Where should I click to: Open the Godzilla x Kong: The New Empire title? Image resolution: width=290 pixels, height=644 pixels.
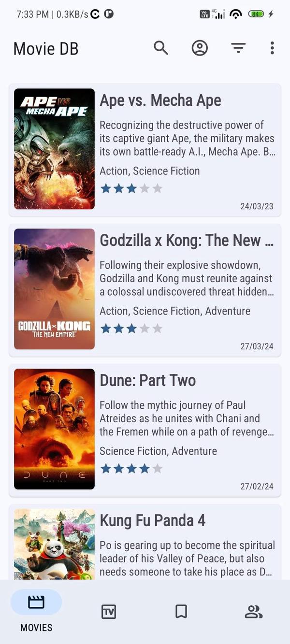(x=187, y=240)
